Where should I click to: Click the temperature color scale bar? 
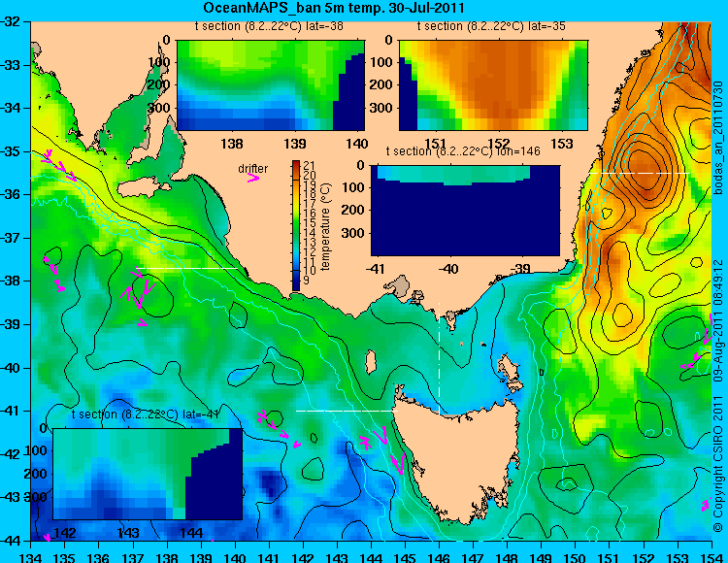tap(296, 225)
